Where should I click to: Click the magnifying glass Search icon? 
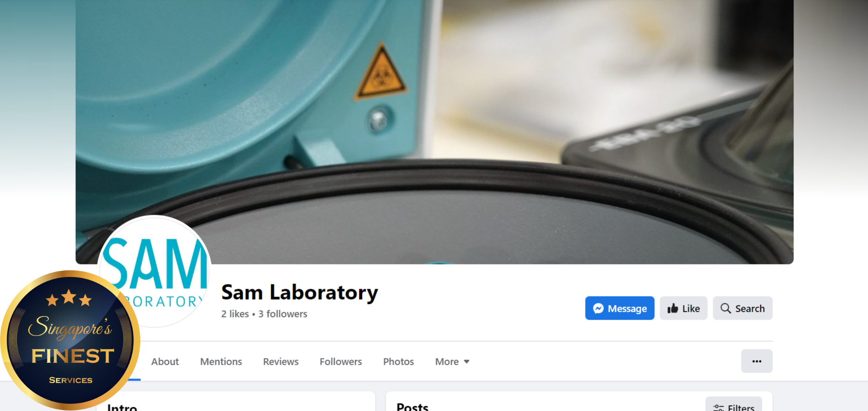pos(725,308)
